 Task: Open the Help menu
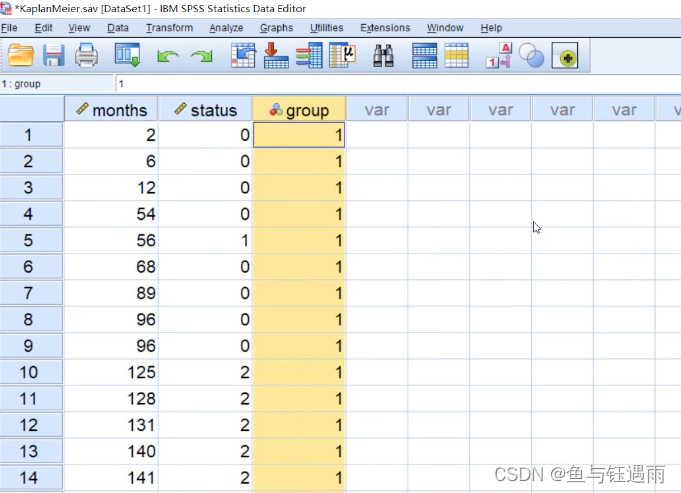pos(491,28)
